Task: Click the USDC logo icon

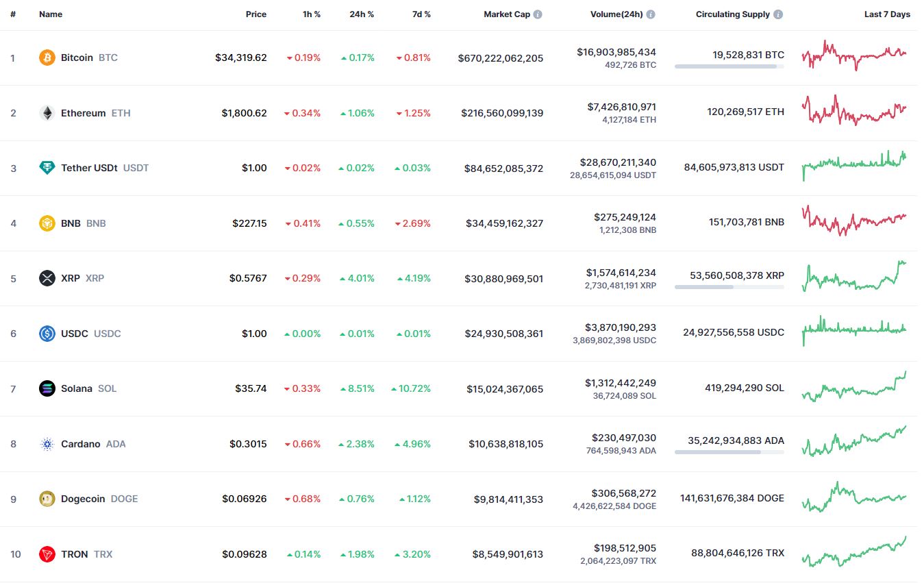Action: pos(47,334)
